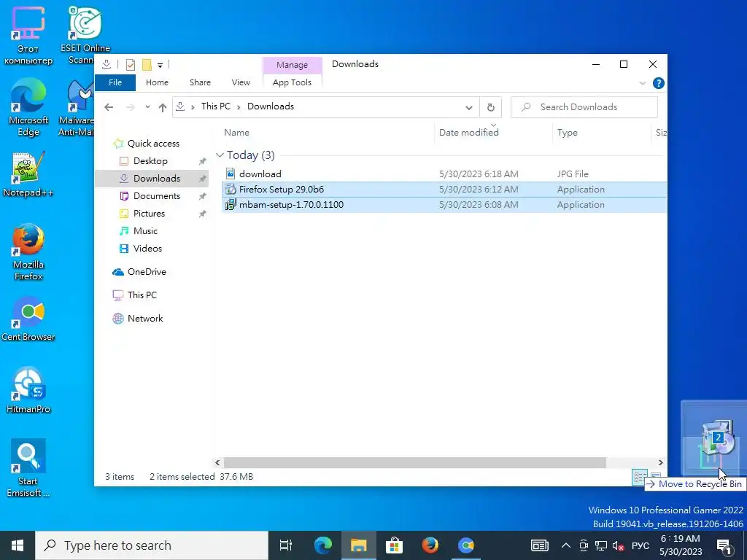Expand the ribbon with the chevron
Viewport: 747px width, 560px height.
[642, 83]
